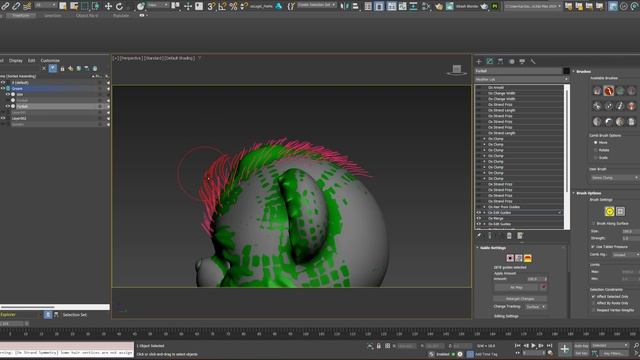Viewport: 640px width, 360px height.
Task: Click the time slider on timeline
Action: [x=15, y=324]
